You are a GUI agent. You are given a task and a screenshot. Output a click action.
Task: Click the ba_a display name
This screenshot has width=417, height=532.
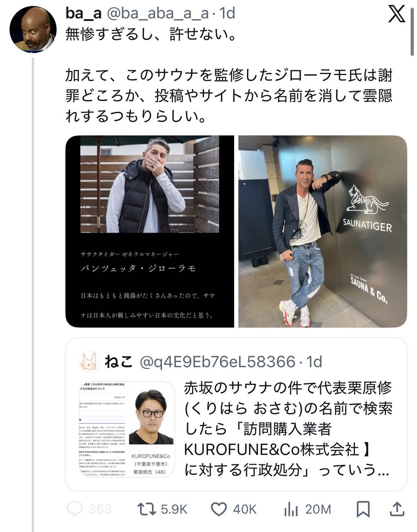[84, 13]
